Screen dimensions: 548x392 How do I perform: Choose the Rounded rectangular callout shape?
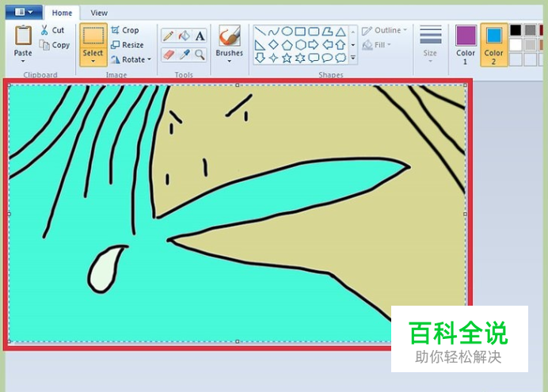point(314,58)
